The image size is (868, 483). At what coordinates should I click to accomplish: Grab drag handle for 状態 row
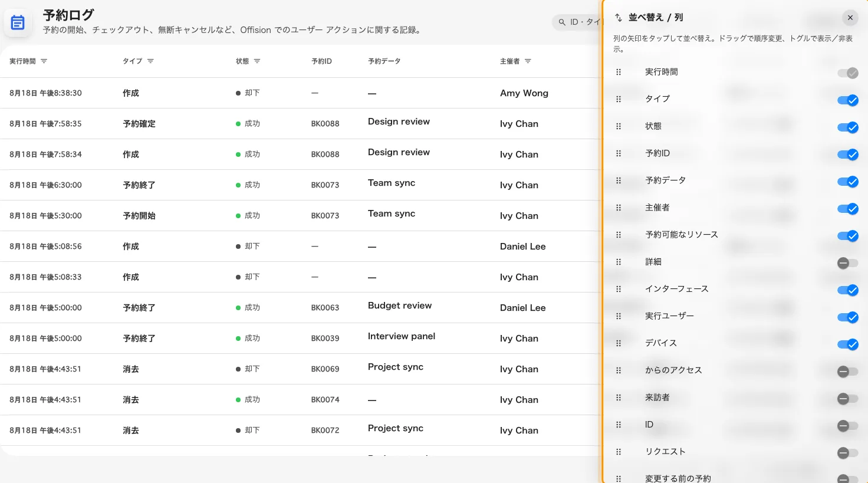coord(619,126)
